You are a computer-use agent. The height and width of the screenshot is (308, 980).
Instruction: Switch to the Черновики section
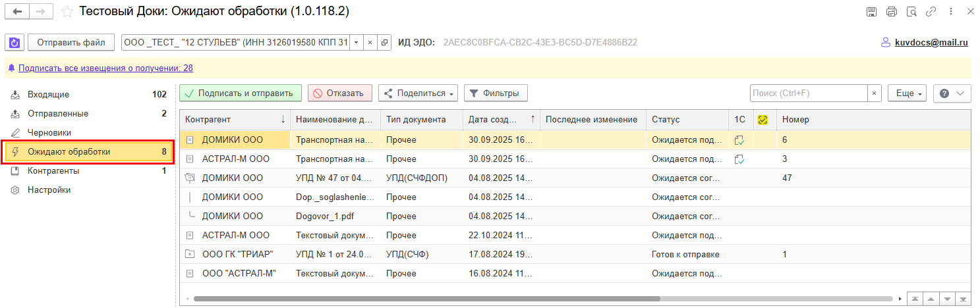(49, 133)
